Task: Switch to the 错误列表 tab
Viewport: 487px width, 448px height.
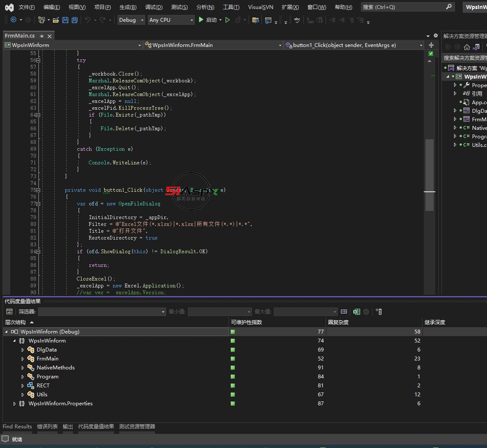Action: (47, 427)
